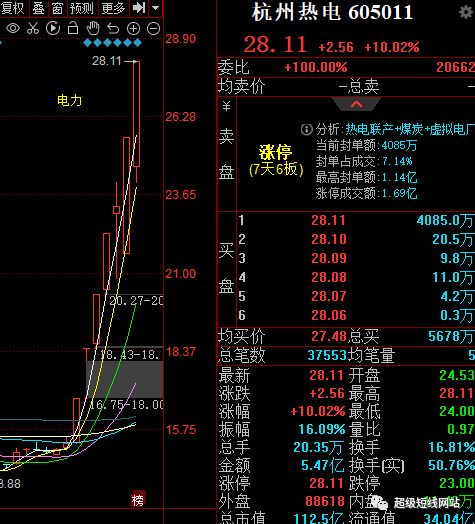Click 均买价 value 27.48
Image resolution: width=475 pixels, height=524 pixels.
coord(329,337)
